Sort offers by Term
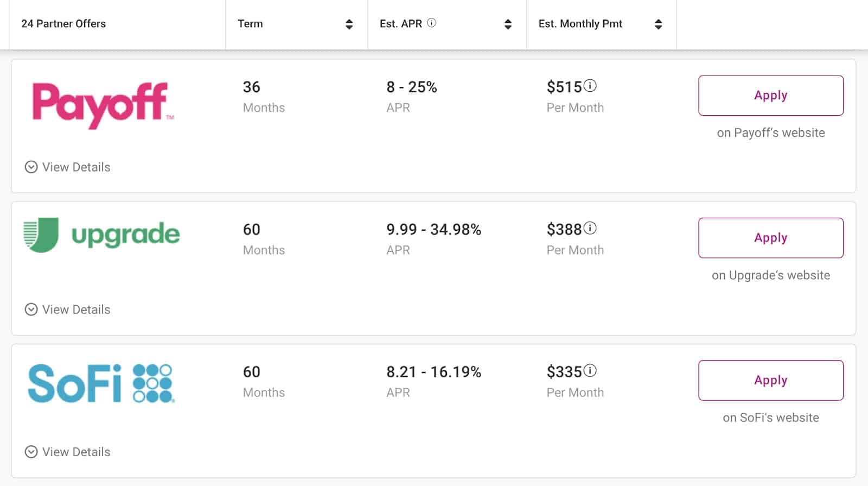868x486 pixels. [349, 24]
